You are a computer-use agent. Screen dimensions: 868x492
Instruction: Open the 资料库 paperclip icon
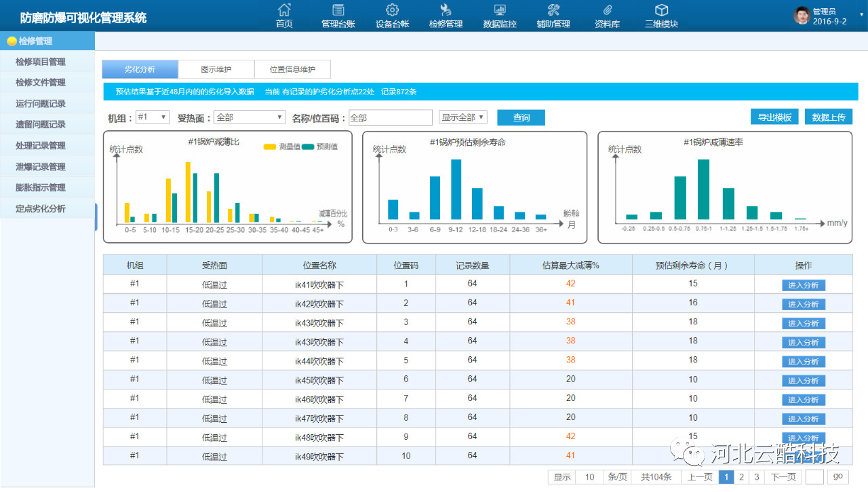[607, 10]
